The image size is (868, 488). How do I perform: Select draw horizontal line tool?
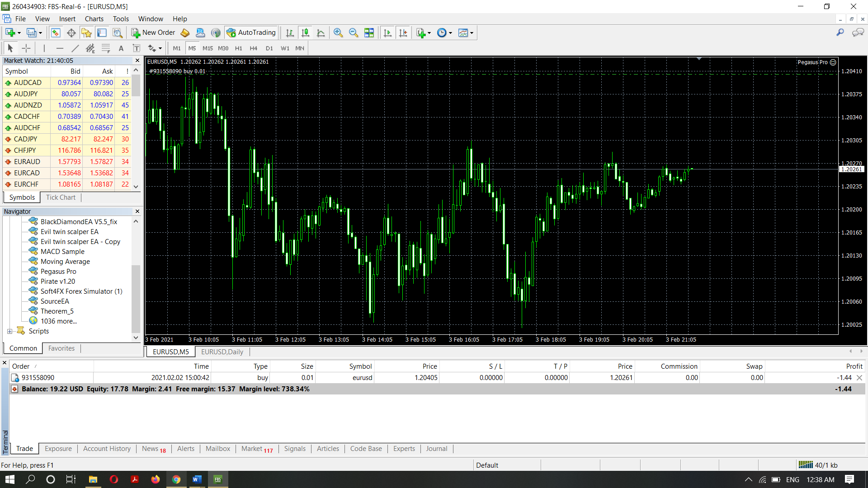point(60,48)
